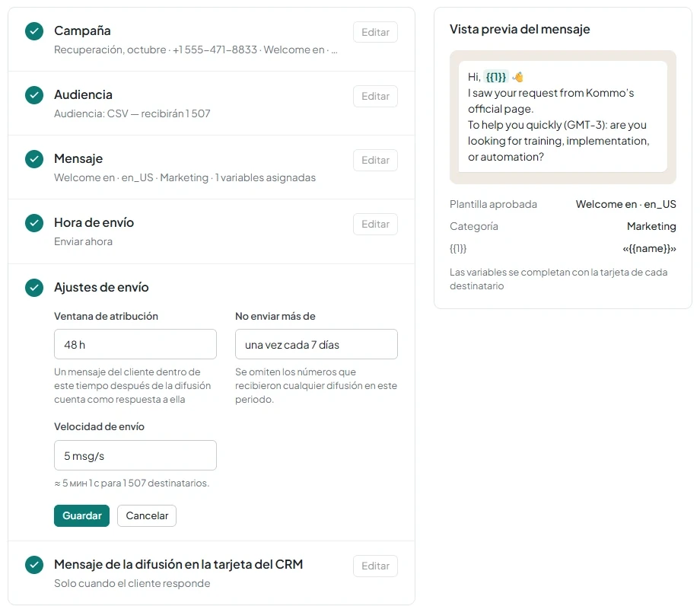Open the Velocidad de envío field
The height and width of the screenshot is (606, 700).
(x=135, y=455)
